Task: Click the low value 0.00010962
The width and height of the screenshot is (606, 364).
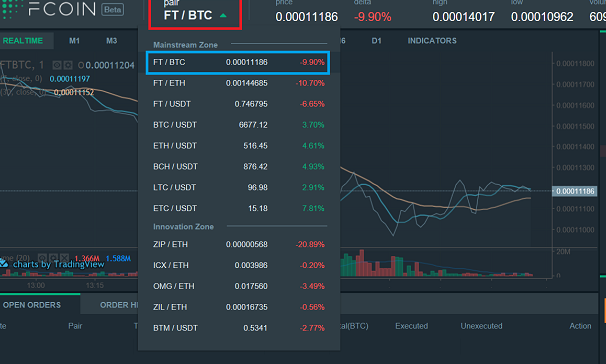Action: click(542, 17)
